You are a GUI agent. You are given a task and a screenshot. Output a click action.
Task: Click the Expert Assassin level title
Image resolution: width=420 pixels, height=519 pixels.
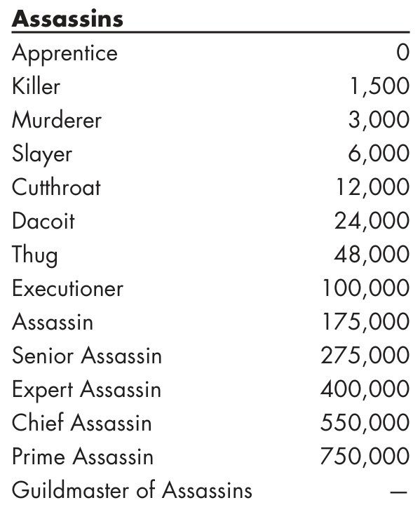point(86,389)
